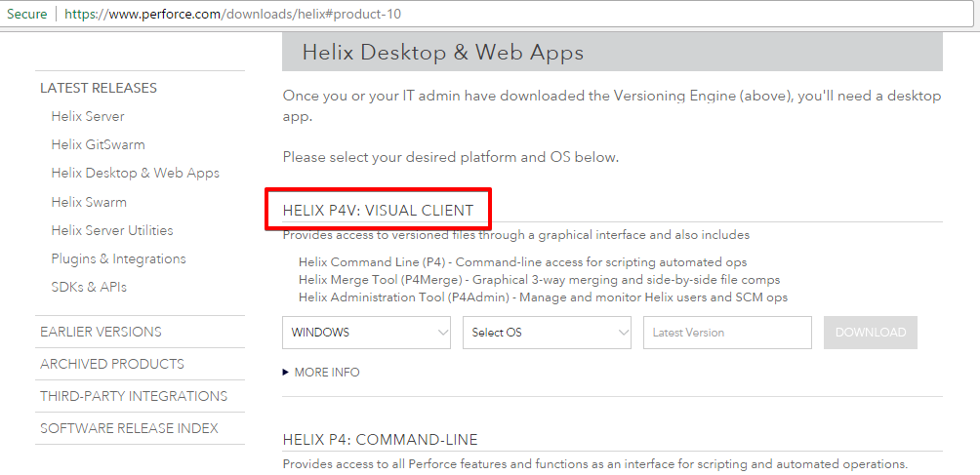Open the WINDOWS platform dropdown
Viewport: 980px width, 475px height.
[366, 332]
